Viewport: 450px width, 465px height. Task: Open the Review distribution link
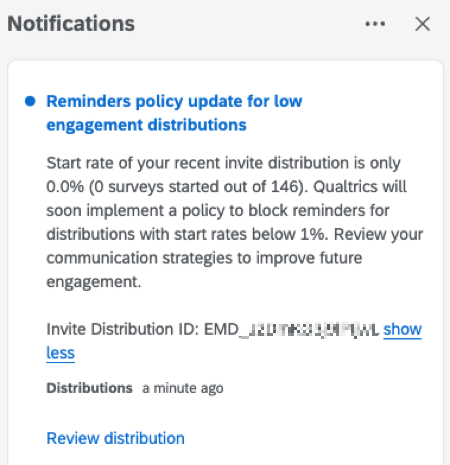tap(115, 438)
